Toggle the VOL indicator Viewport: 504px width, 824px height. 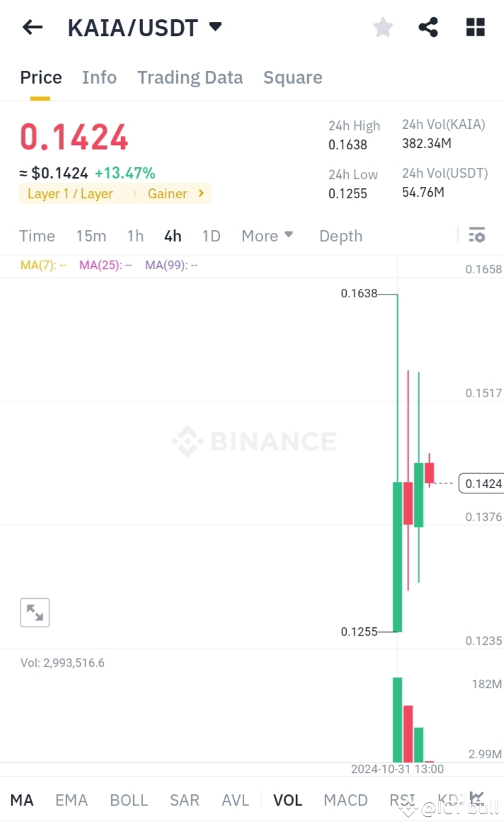point(287,799)
